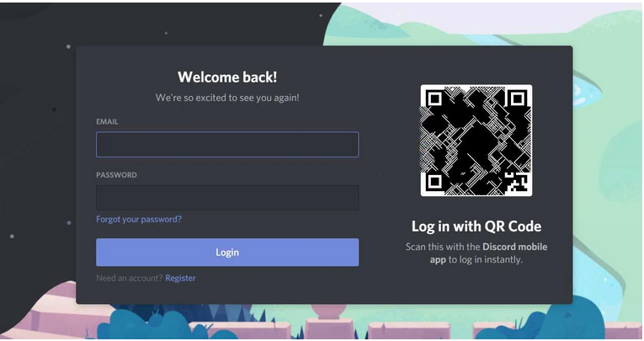Click the top-left QR finder square
This screenshot has width=644, height=341.
[x=434, y=99]
